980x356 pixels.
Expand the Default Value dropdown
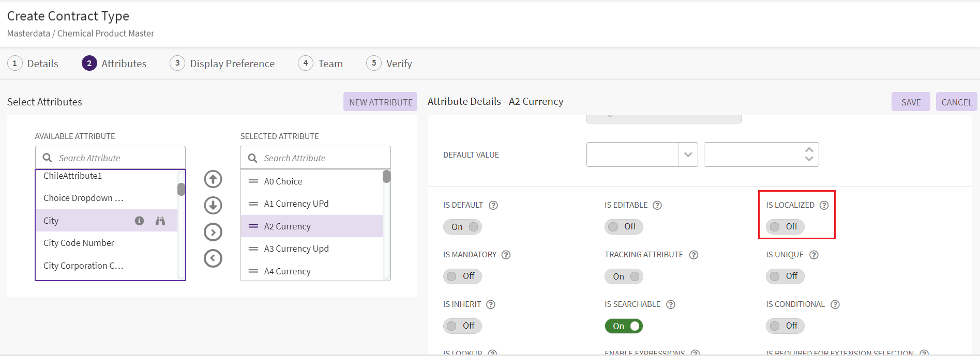(688, 154)
